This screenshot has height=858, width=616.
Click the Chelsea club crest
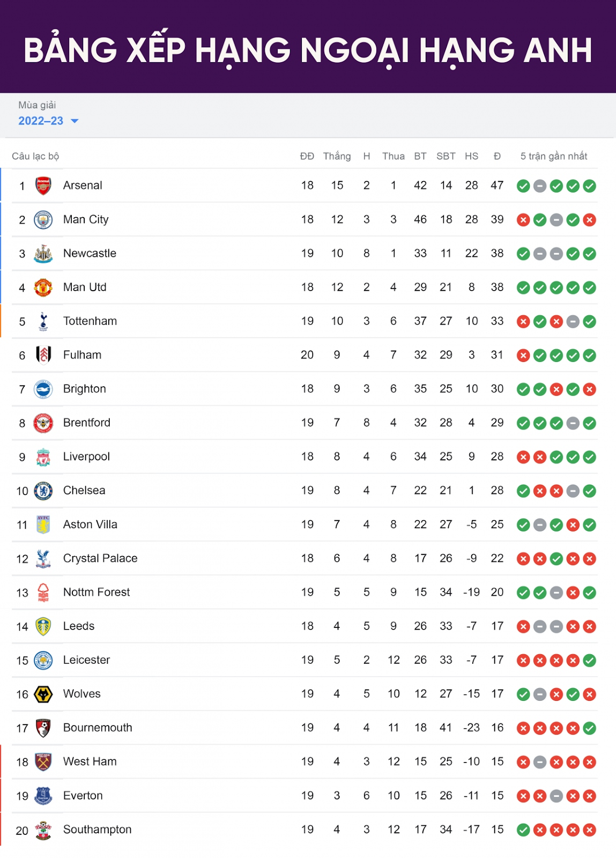(x=43, y=491)
